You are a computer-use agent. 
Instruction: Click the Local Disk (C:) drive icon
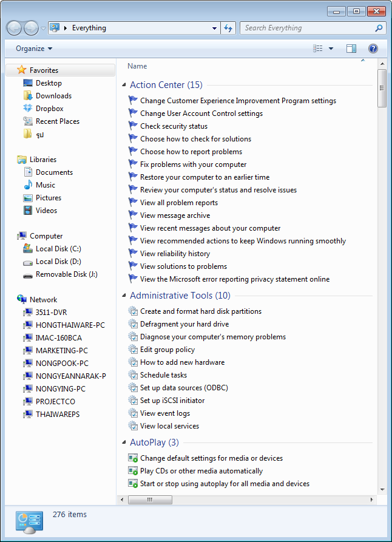(28, 248)
